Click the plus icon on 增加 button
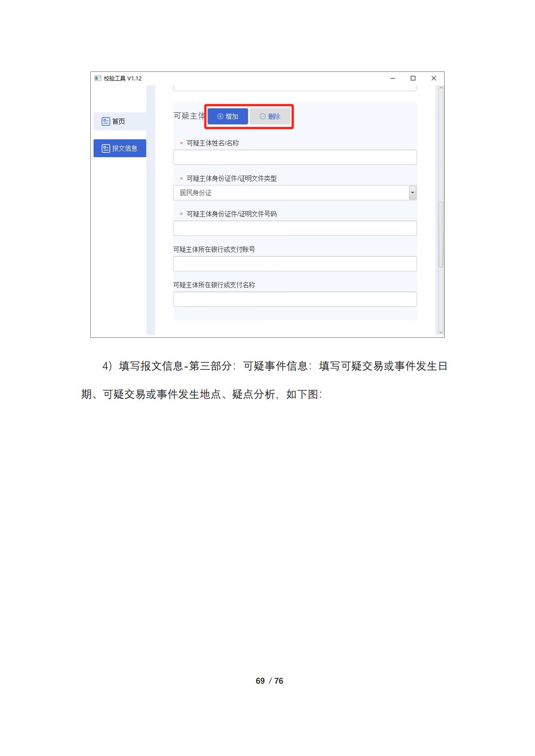The height and width of the screenshot is (756, 535). pyautogui.click(x=220, y=116)
